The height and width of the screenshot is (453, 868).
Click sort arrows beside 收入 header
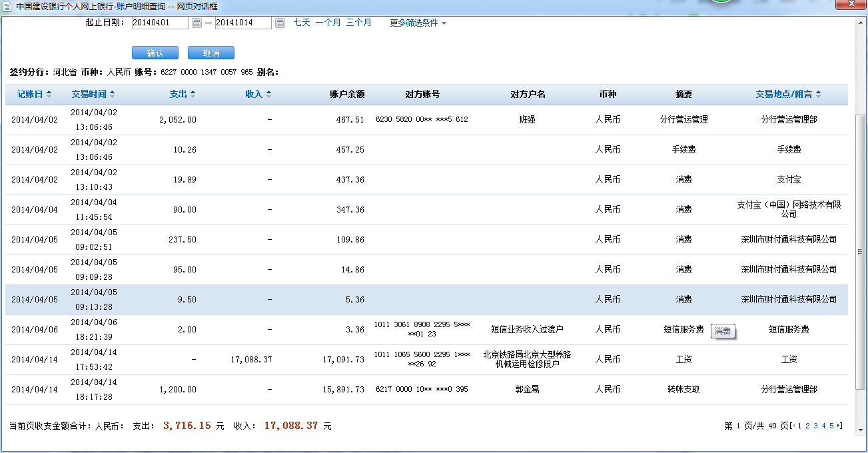[268, 95]
